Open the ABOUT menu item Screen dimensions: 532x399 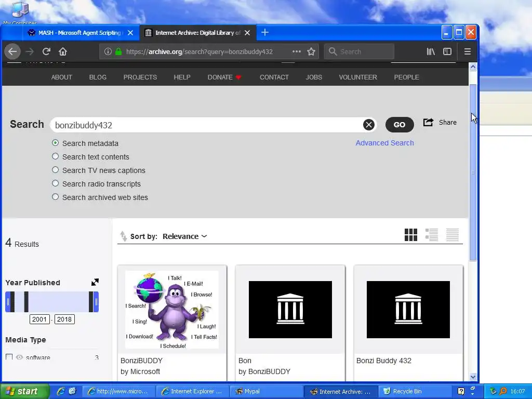(61, 77)
